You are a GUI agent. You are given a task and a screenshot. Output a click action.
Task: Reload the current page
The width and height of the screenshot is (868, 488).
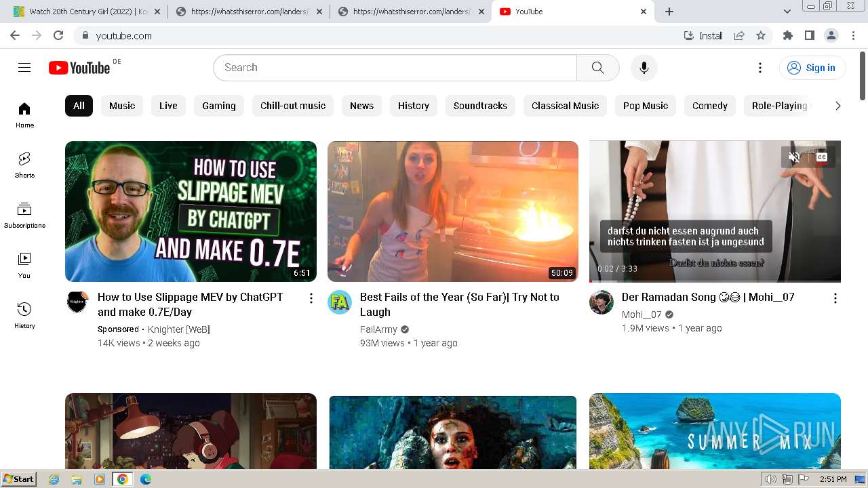(x=58, y=35)
